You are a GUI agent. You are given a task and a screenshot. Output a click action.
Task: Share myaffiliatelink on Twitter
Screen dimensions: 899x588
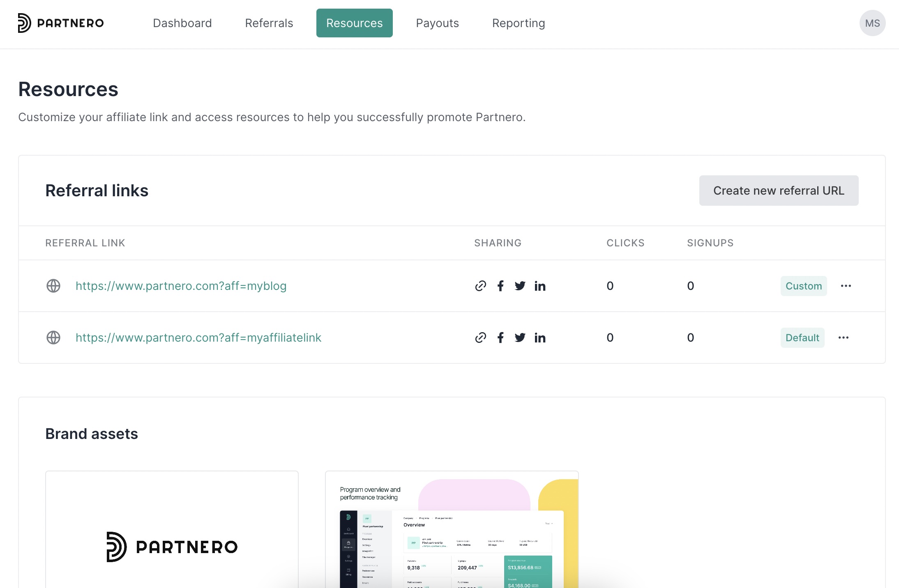[x=520, y=338]
